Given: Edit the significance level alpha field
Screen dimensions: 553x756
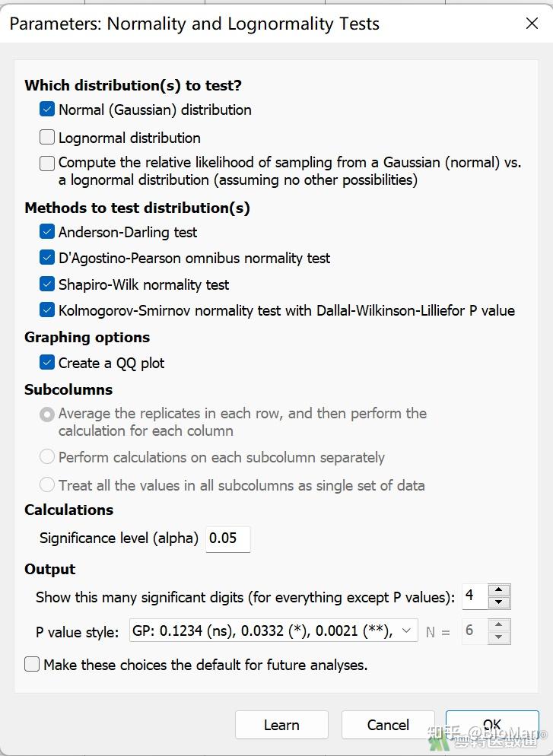Looking at the screenshot, I should click(x=228, y=538).
